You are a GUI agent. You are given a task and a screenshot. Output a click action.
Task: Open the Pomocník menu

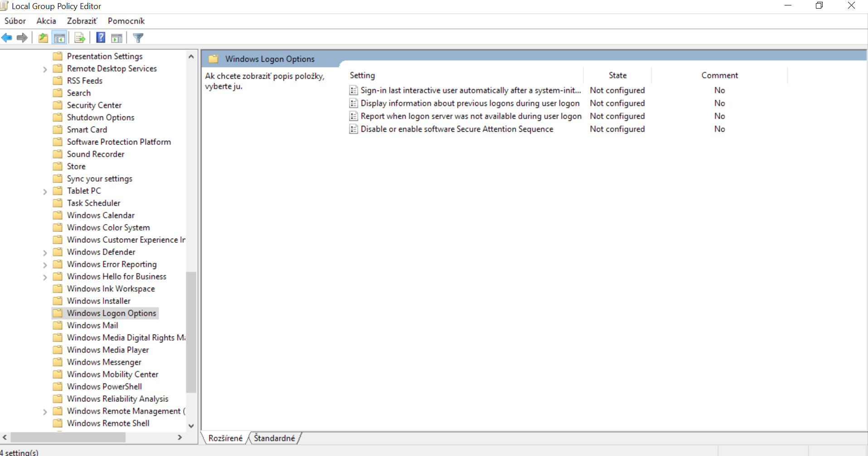click(x=126, y=21)
